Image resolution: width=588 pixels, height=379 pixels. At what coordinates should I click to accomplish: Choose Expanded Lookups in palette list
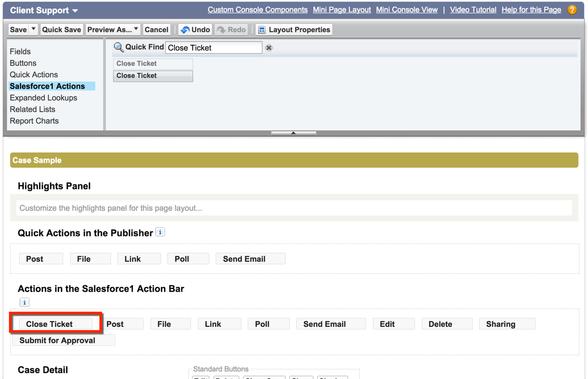[43, 98]
